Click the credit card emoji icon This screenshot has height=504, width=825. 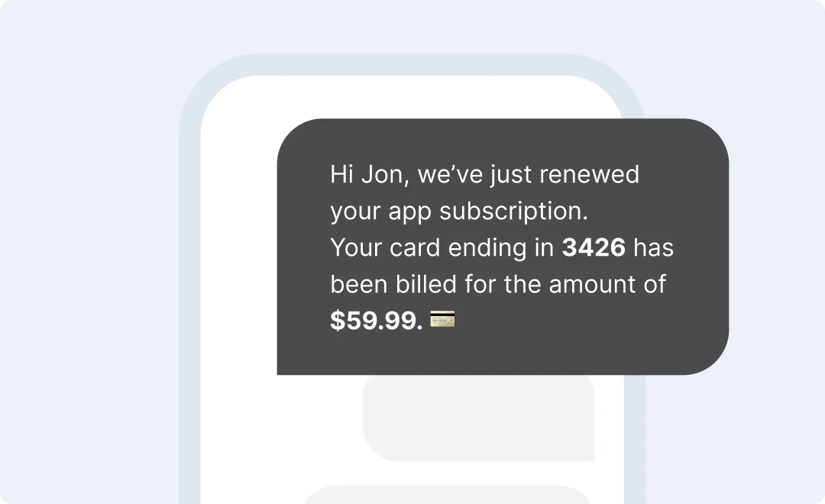(x=442, y=318)
